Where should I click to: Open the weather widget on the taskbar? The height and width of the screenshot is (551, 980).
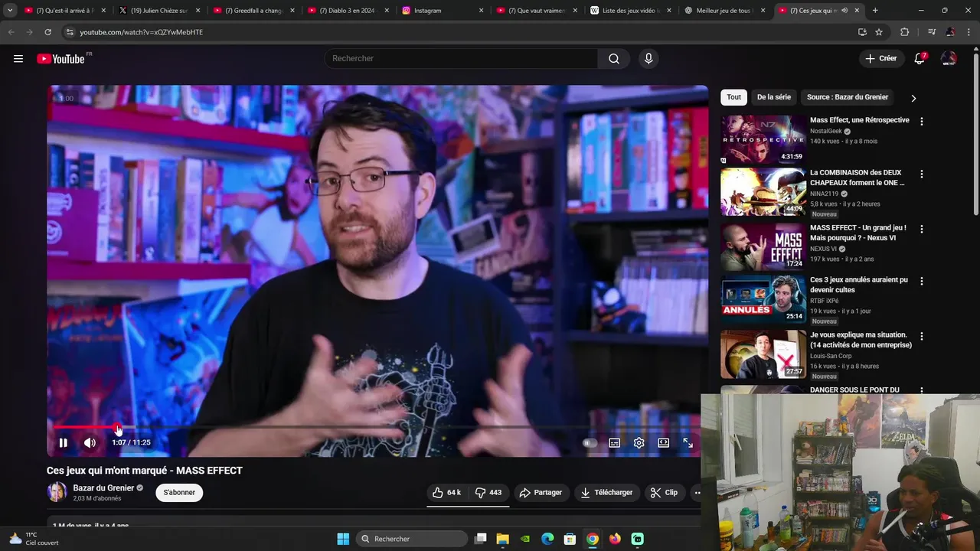tap(34, 539)
